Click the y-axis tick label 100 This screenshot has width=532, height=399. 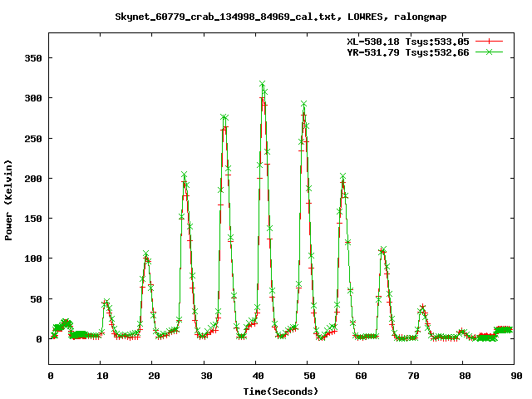coord(33,259)
